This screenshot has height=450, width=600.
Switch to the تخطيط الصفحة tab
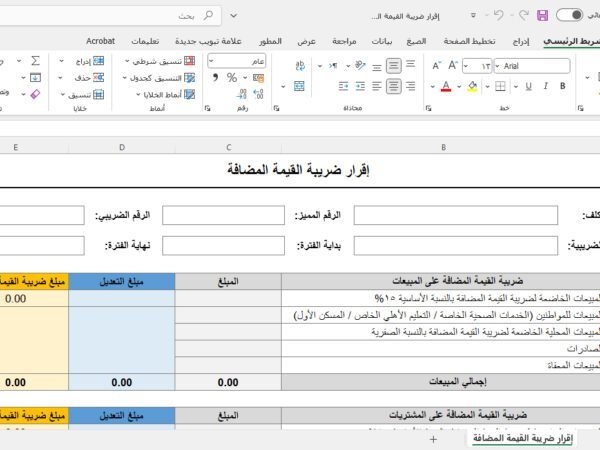(470, 41)
